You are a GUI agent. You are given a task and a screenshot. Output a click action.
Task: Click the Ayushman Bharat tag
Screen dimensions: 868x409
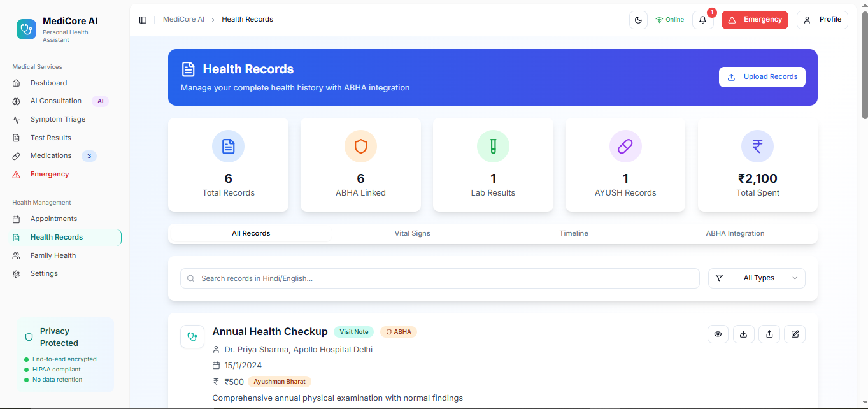(x=280, y=382)
